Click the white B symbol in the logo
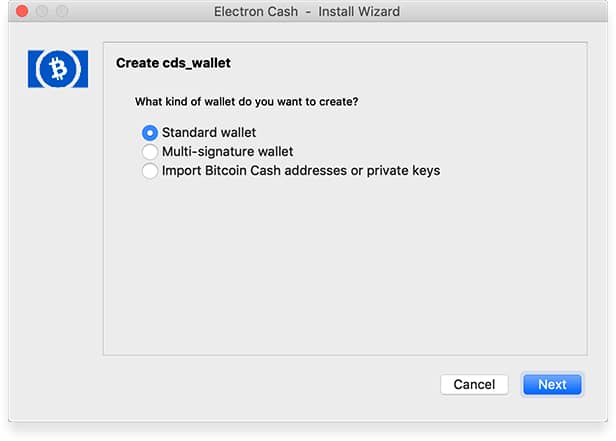 coord(59,69)
